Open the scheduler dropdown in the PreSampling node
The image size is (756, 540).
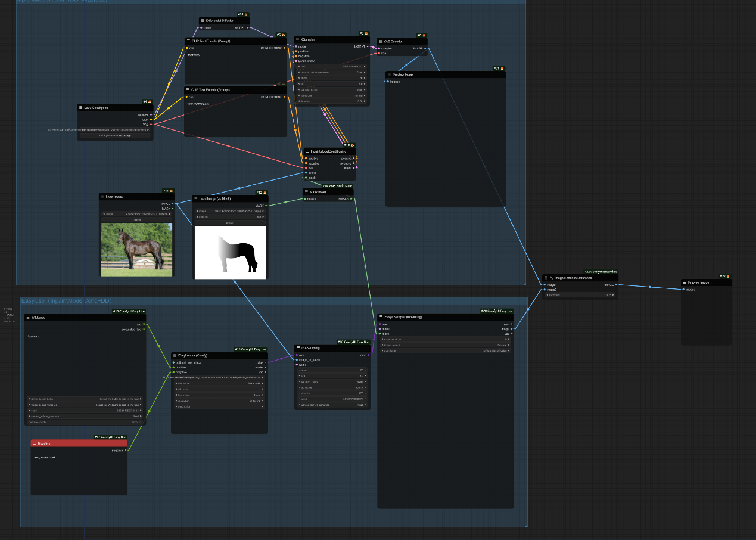point(332,387)
